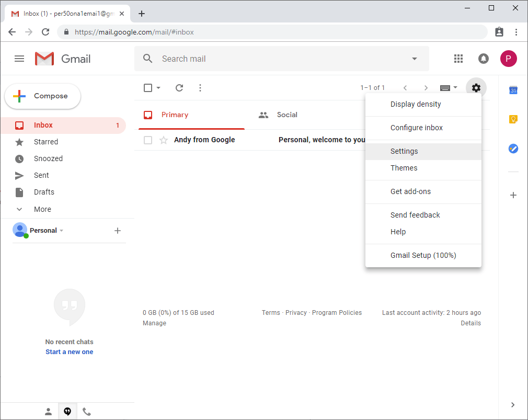Image resolution: width=528 pixels, height=420 pixels.
Task: Click the Gmail logo
Action: tap(63, 59)
